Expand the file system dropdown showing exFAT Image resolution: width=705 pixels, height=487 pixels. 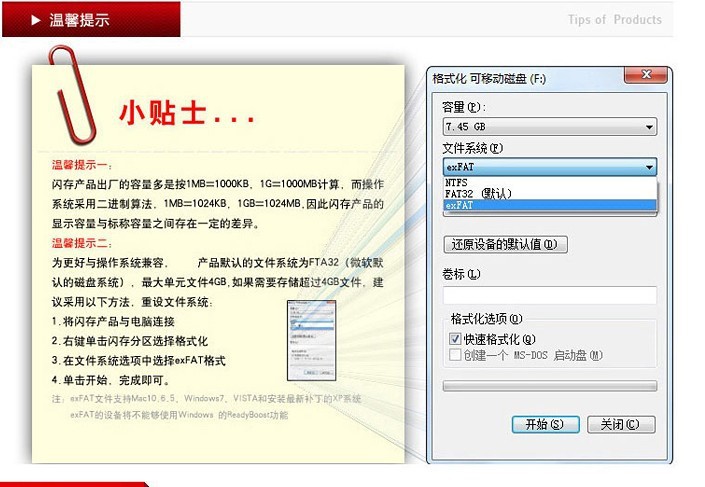click(x=549, y=167)
